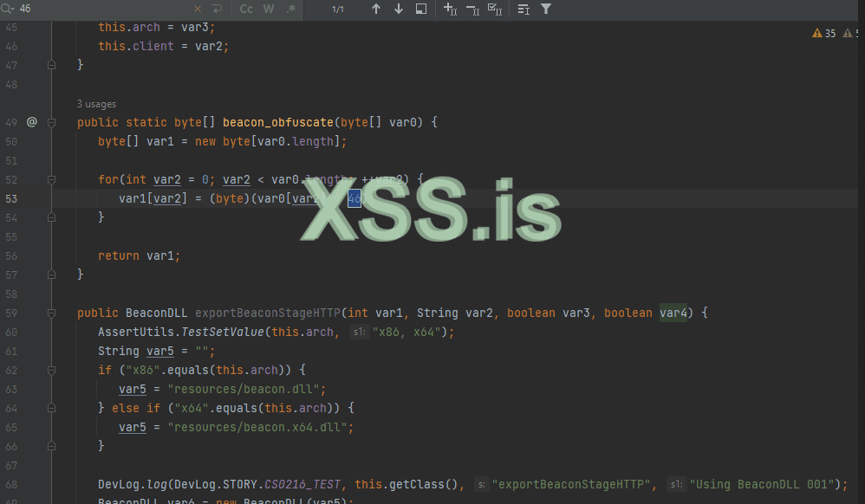This screenshot has height=504, width=865.
Task: Click "resources/beacon.dll" string
Action: click(244, 390)
